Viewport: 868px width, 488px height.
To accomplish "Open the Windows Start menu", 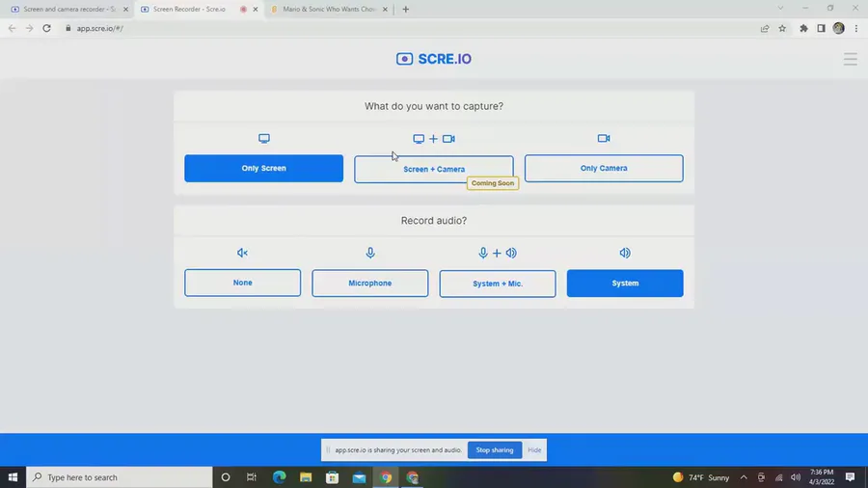I will click(x=13, y=477).
